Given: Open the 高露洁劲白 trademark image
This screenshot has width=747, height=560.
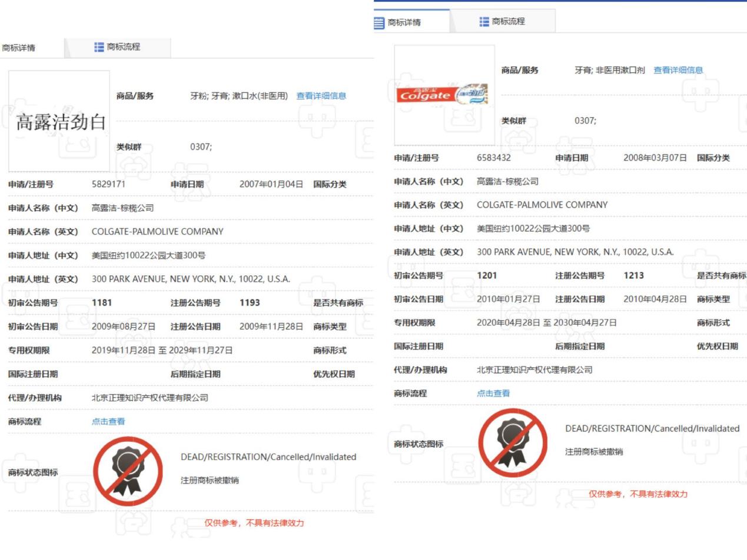Looking at the screenshot, I should (x=59, y=121).
